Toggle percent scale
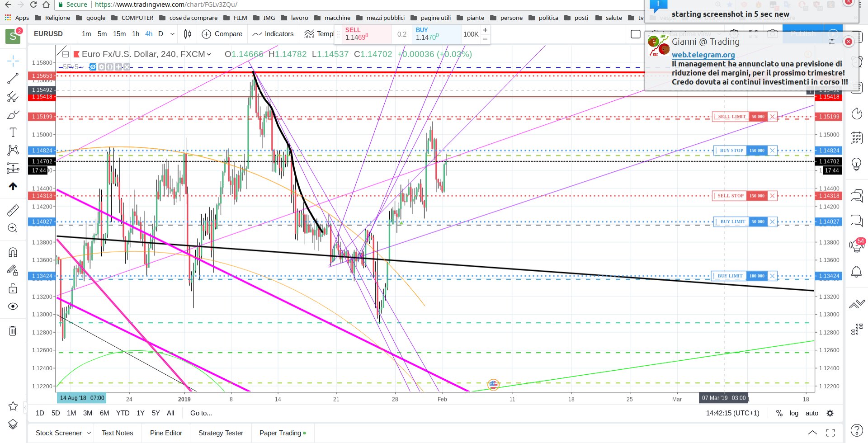Image resolution: width=868 pixels, height=443 pixels. tap(779, 413)
